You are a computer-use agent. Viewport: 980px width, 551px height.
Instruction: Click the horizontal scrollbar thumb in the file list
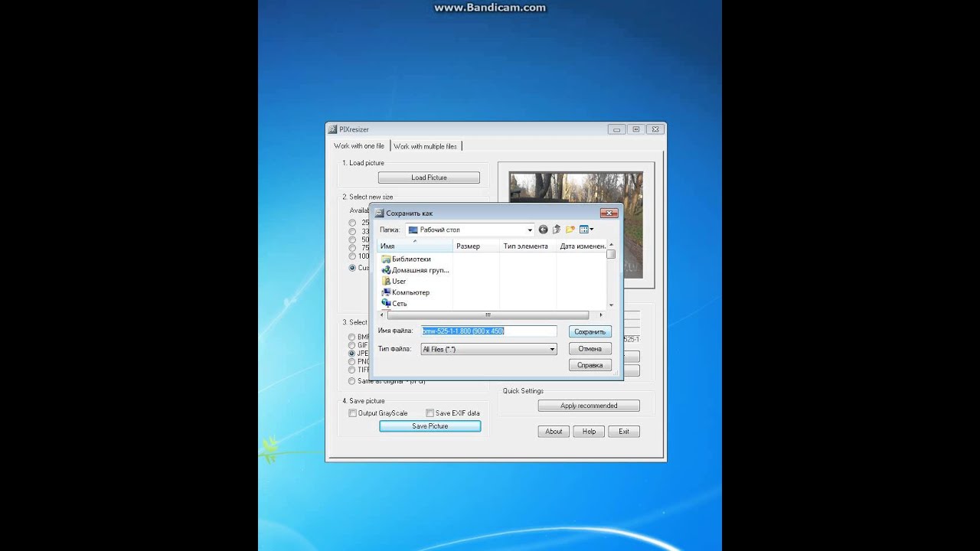(x=488, y=315)
